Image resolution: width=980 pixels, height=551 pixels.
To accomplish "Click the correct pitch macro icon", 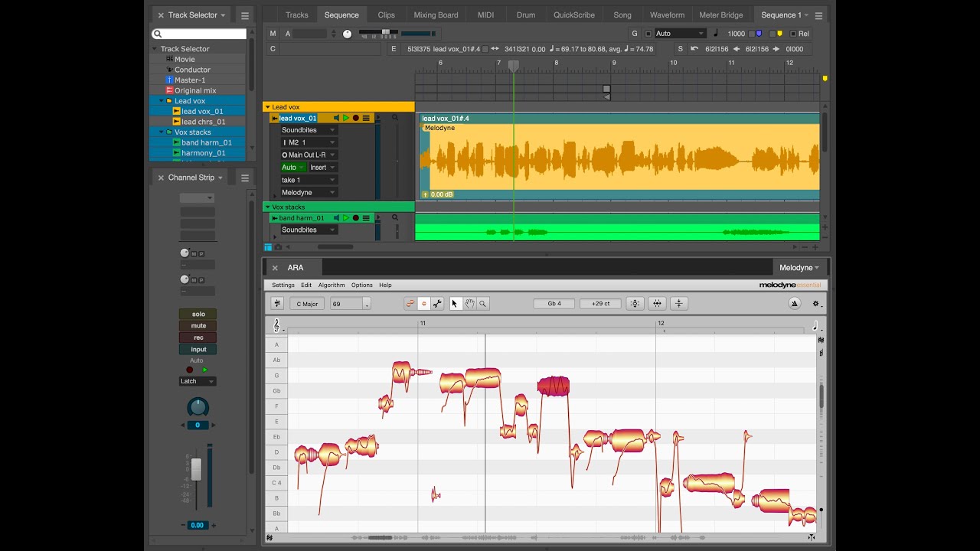I will (635, 304).
